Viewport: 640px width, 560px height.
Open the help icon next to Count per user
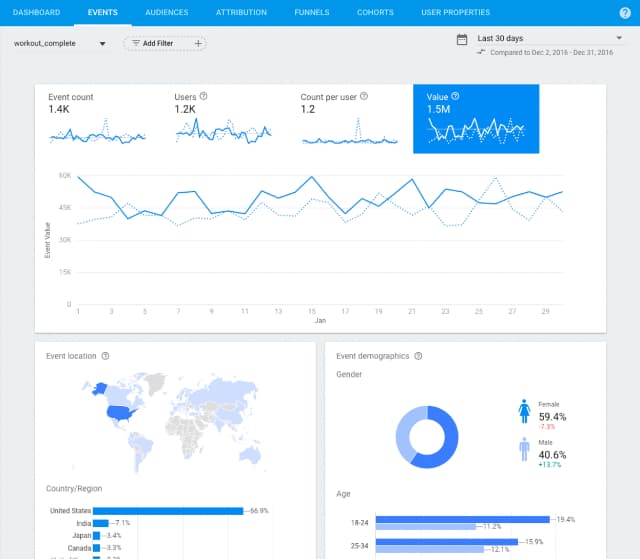click(364, 96)
